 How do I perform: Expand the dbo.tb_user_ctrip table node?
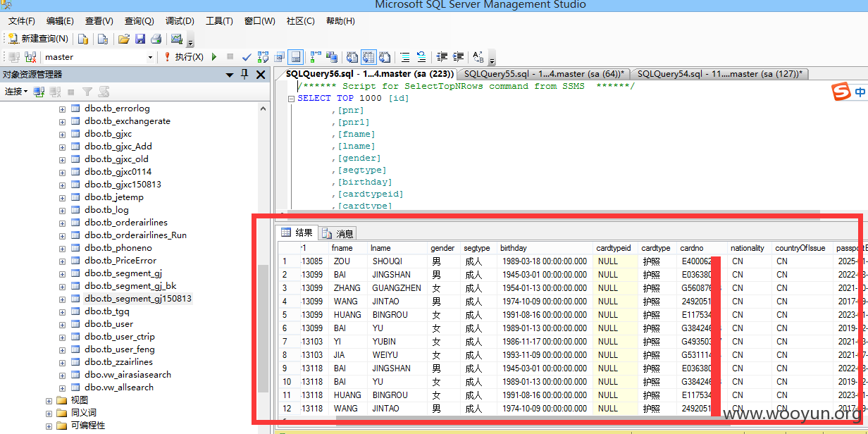tap(62, 337)
